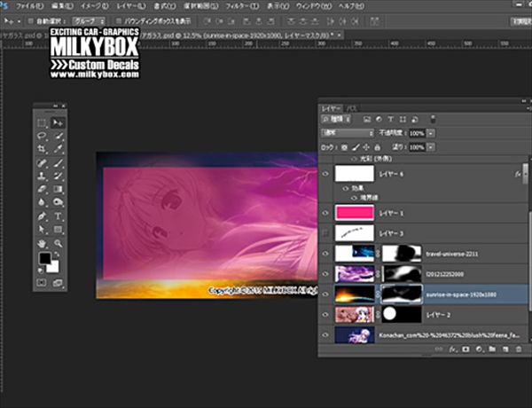The image size is (532, 408).
Task: Open the layer filter kind dropdown
Action: pos(336,119)
